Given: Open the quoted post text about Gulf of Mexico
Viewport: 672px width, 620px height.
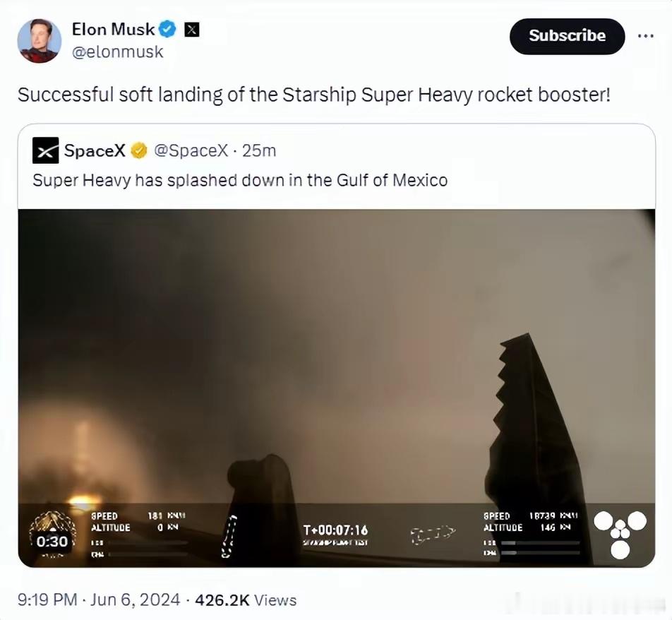Looking at the screenshot, I should [x=240, y=181].
